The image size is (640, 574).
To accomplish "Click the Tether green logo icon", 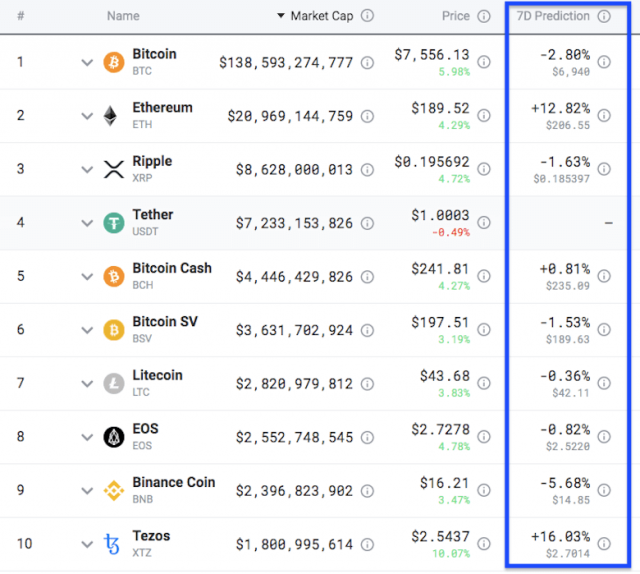I will (x=114, y=223).
